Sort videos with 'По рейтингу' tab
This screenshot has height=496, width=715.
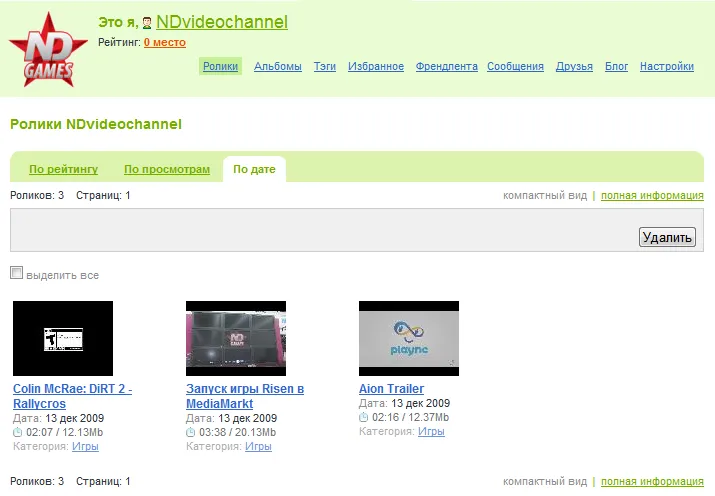pos(63,169)
